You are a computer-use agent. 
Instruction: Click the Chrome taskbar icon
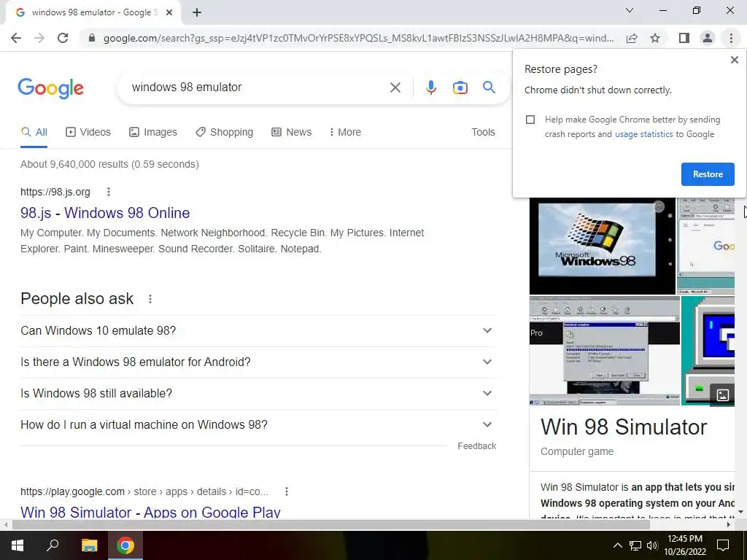125,545
